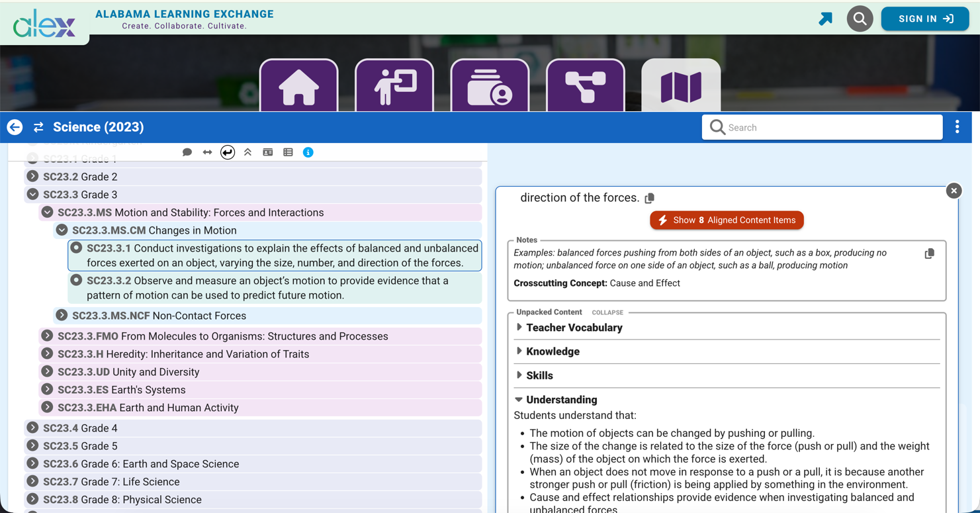Click COLLAPSE next to Unpacked Content
The height and width of the screenshot is (513, 980).
(607, 312)
